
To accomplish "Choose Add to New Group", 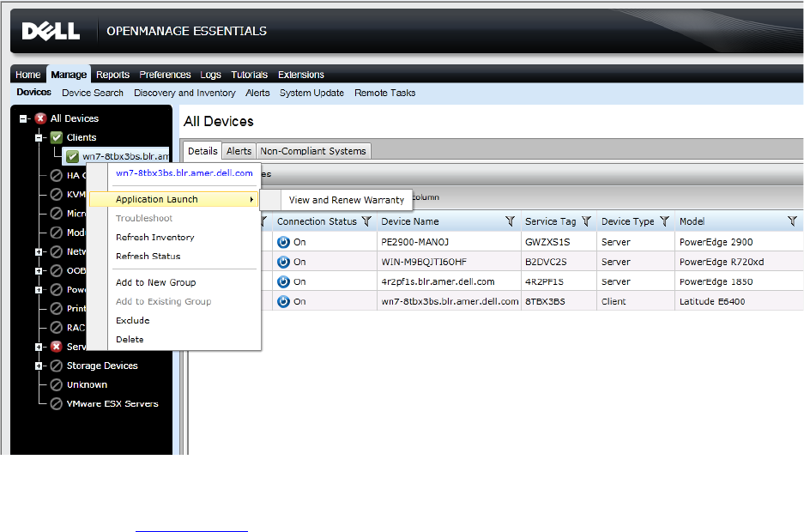I will [x=156, y=282].
